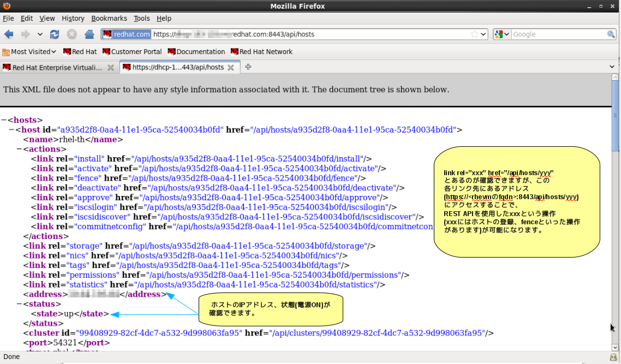This screenshot has width=621, height=364.
Task: Collapse the host id XML node
Action: click(x=11, y=129)
